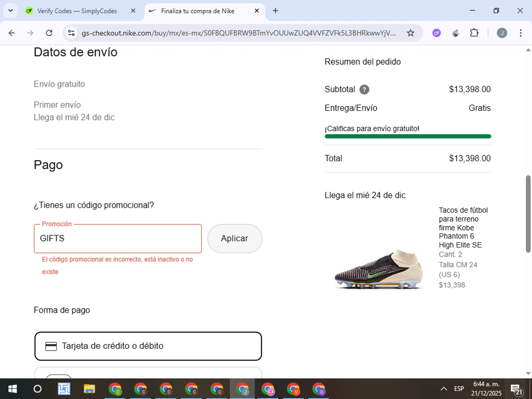The image size is (532, 399).
Task: Show Subtotal help question mark info
Action: (x=364, y=89)
